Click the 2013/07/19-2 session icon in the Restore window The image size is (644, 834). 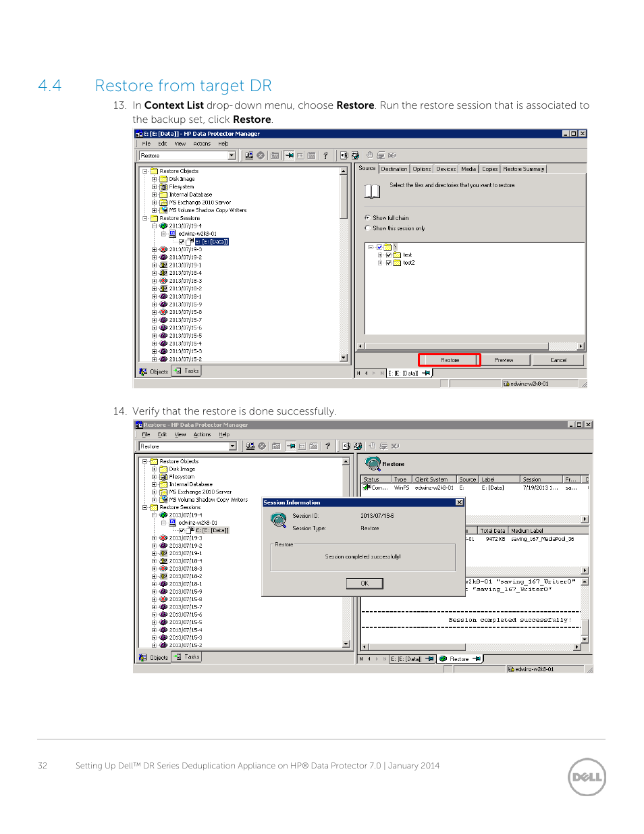point(163,546)
